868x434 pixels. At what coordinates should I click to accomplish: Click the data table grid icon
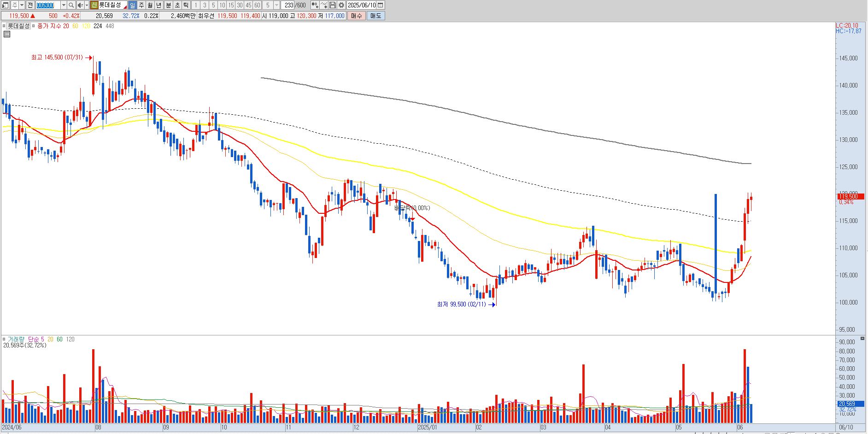tap(6, 34)
